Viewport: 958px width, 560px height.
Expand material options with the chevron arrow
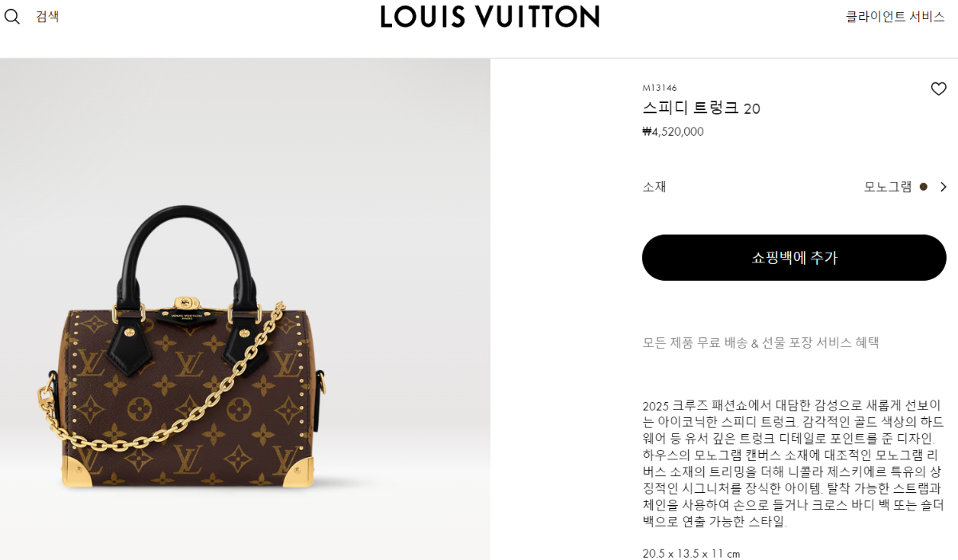pyautogui.click(x=943, y=187)
